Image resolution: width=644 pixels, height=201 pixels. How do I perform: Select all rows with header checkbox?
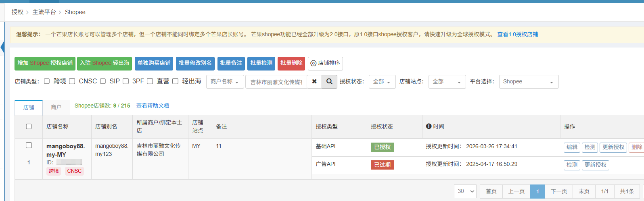point(29,126)
